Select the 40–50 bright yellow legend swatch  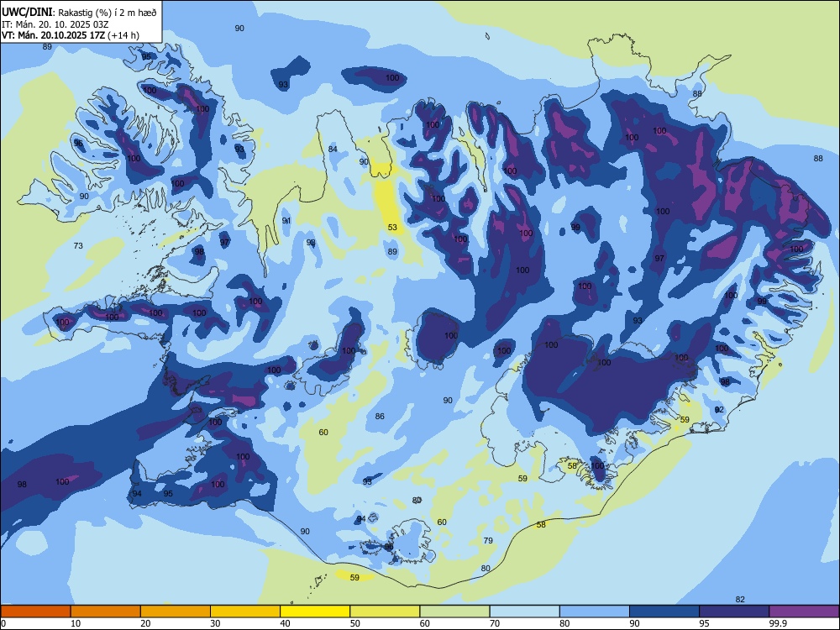coord(315,612)
